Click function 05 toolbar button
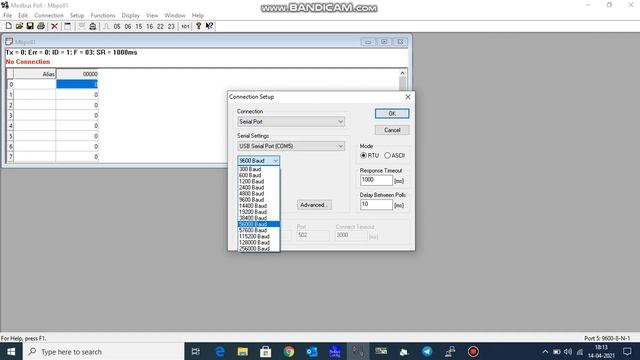This screenshot has height=360, width=640. pyautogui.click(x=117, y=26)
